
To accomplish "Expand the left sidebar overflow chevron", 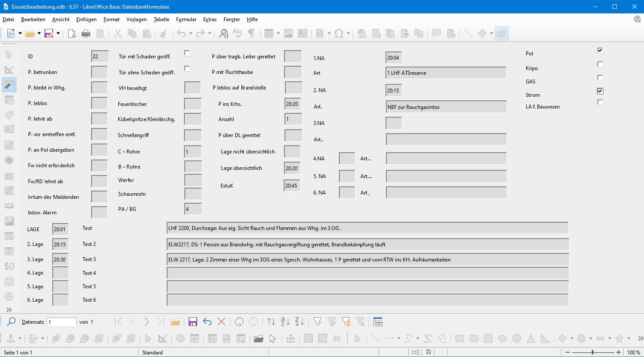I will coord(9,310).
